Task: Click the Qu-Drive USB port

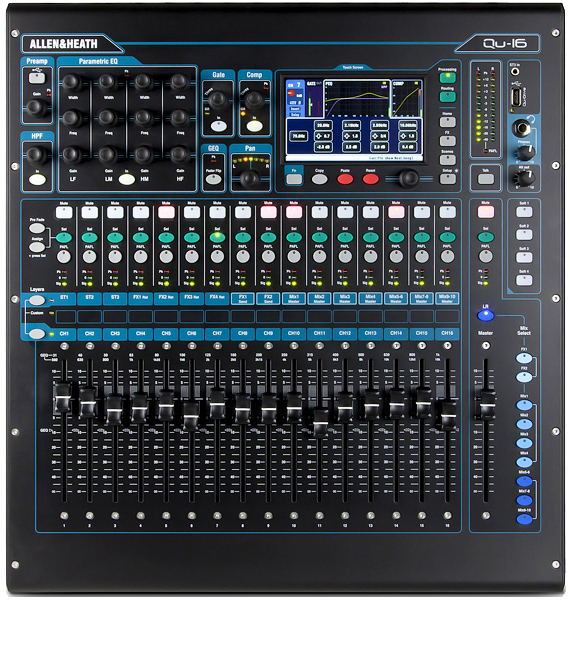Action: pos(515,97)
